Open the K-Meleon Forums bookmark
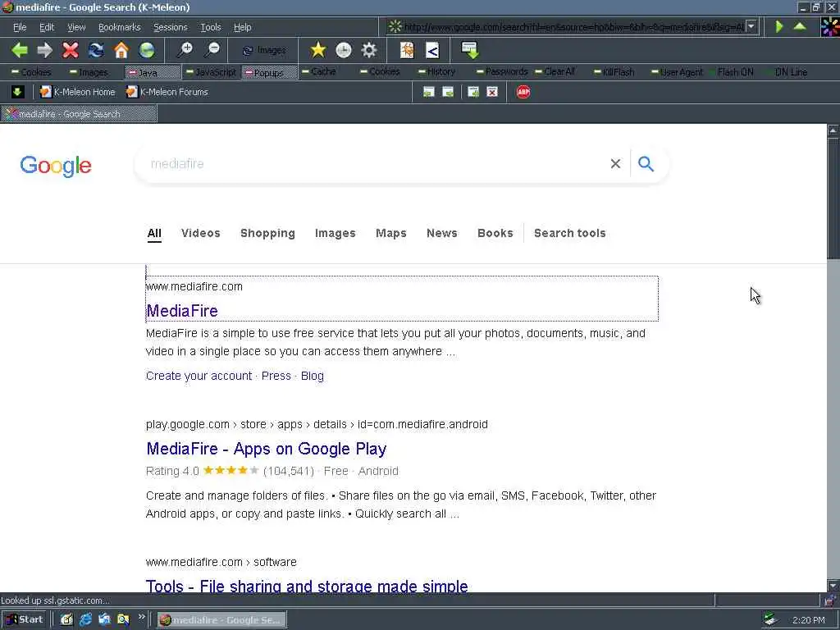Viewport: 840px width, 630px height. pyautogui.click(x=167, y=92)
